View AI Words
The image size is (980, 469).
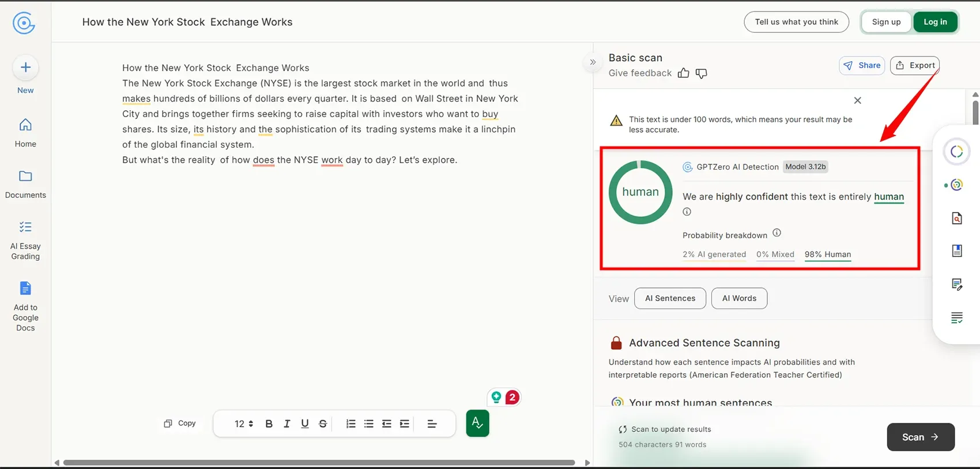click(x=739, y=298)
